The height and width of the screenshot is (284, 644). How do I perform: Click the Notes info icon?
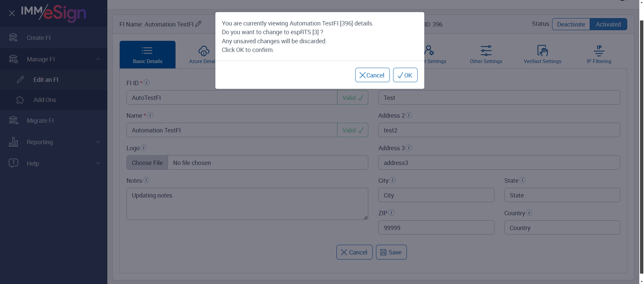146,180
